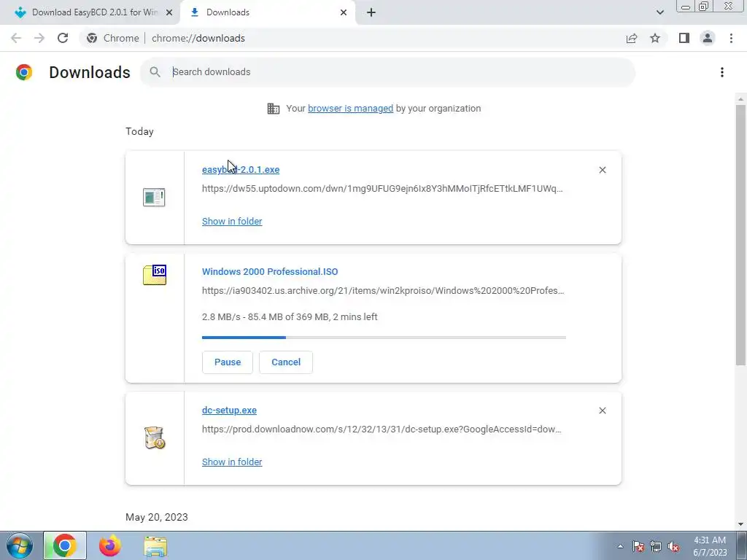Open the profile avatar icon
The image size is (747, 560).
[708, 38]
